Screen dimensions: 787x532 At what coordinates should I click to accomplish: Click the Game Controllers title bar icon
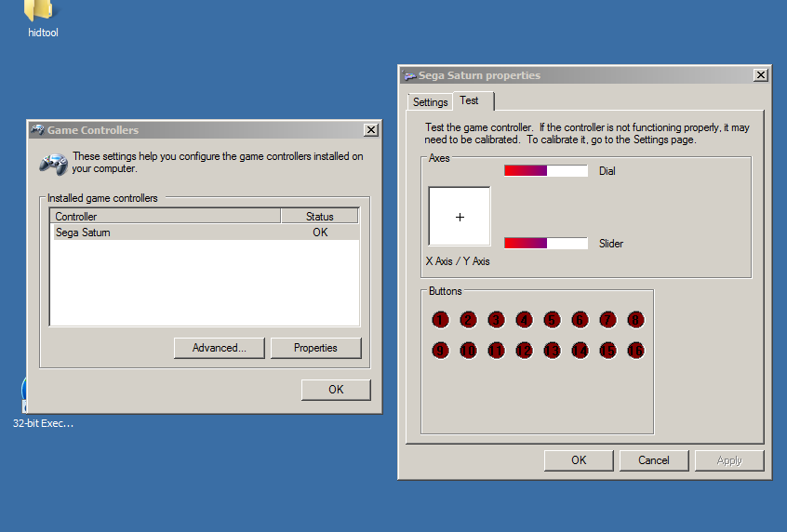tap(37, 130)
